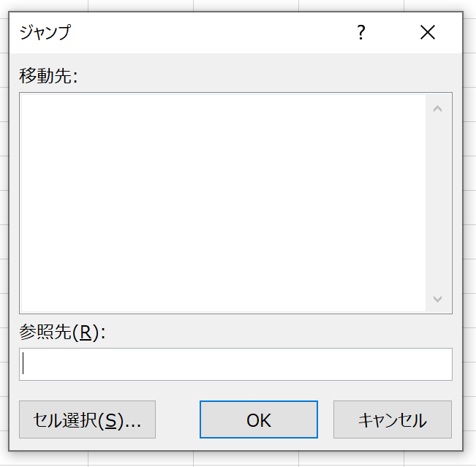Viewport: 476px width, 467px height.
Task: Click blank dialog area between セル選択 and OK
Action: point(178,419)
